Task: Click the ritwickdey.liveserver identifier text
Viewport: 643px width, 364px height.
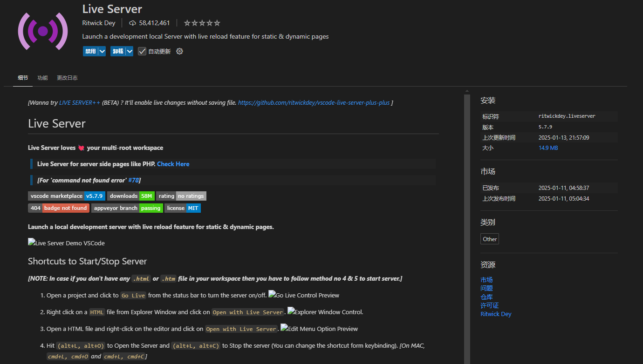Action: (567, 116)
